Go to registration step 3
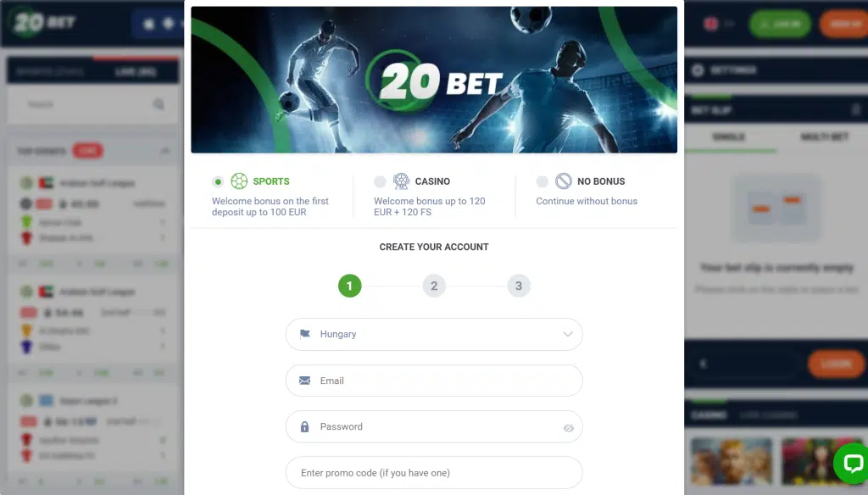The height and width of the screenshot is (495, 868). click(x=519, y=286)
